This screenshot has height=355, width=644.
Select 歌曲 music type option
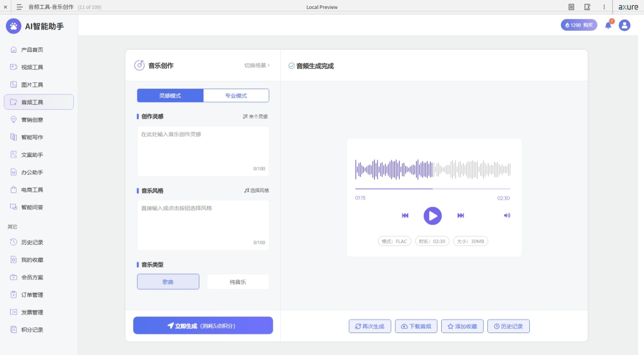(168, 282)
